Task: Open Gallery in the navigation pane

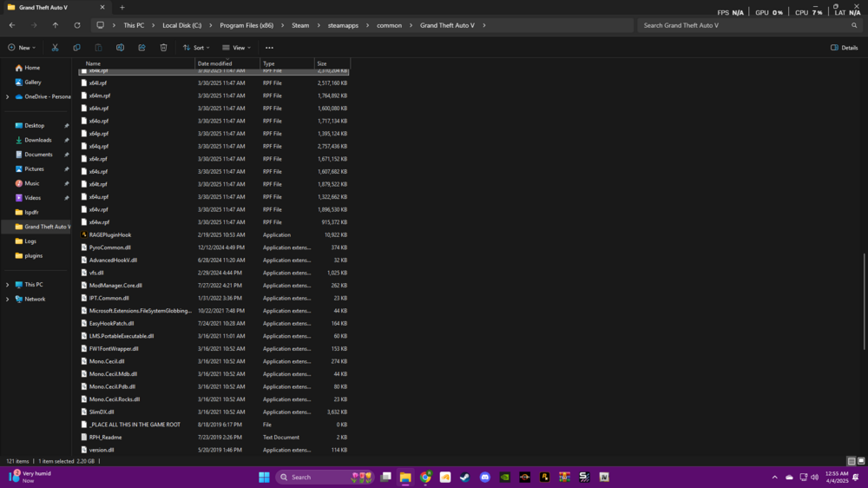Action: coord(33,82)
